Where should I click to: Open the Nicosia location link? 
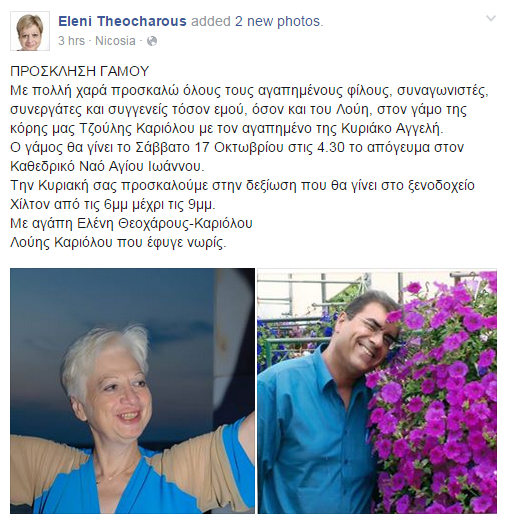click(x=115, y=41)
